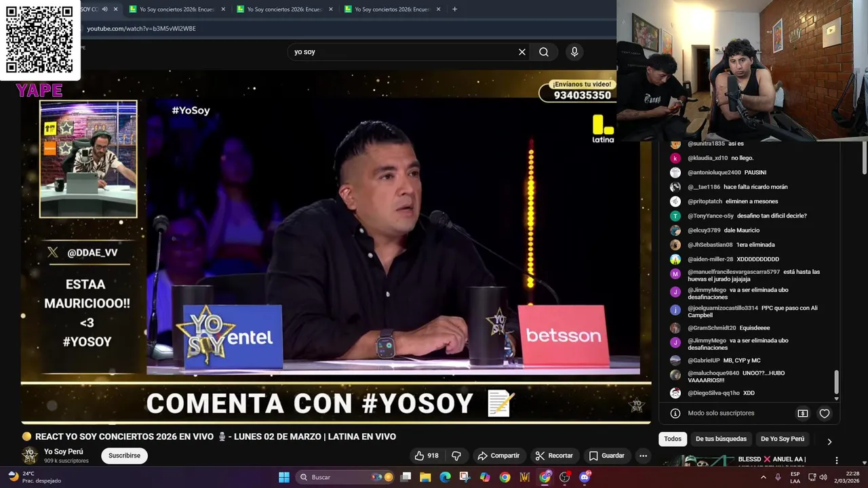Select the De tus búsquedas chip
This screenshot has width=868, height=488.
click(x=721, y=439)
